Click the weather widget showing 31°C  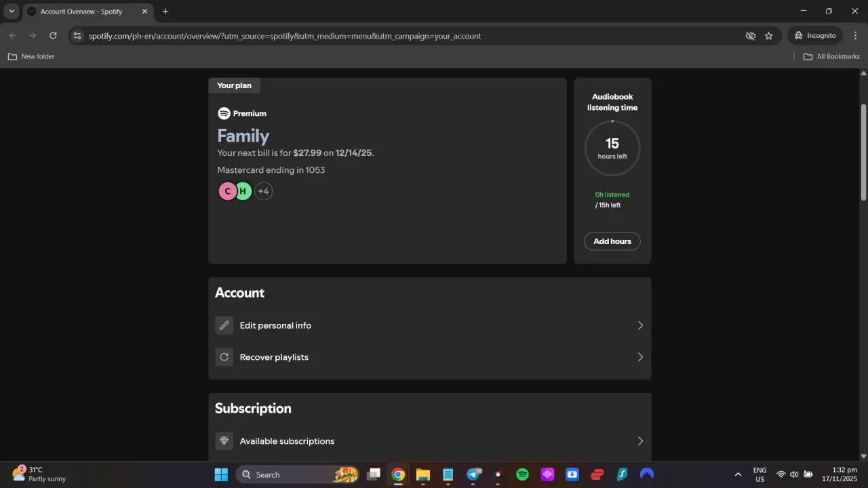(39, 474)
